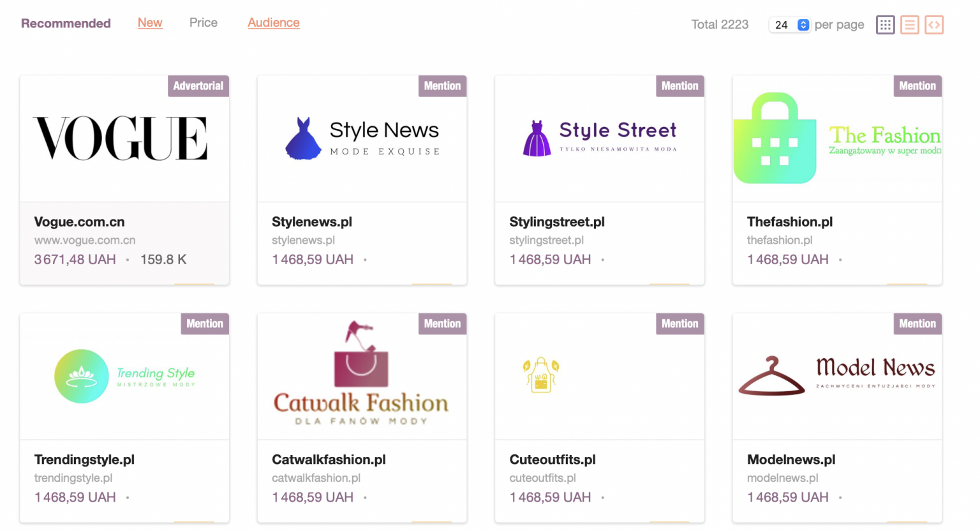
Task: Open the code/embed view mode
Action: click(x=934, y=25)
